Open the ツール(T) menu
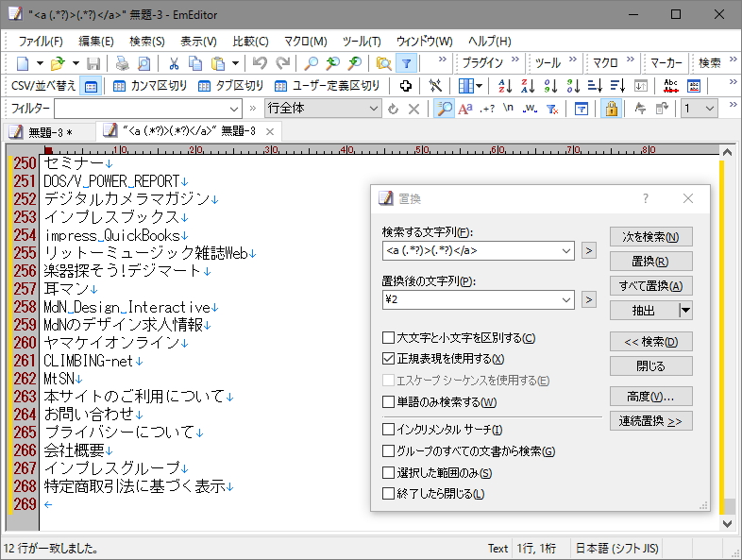 [362, 42]
